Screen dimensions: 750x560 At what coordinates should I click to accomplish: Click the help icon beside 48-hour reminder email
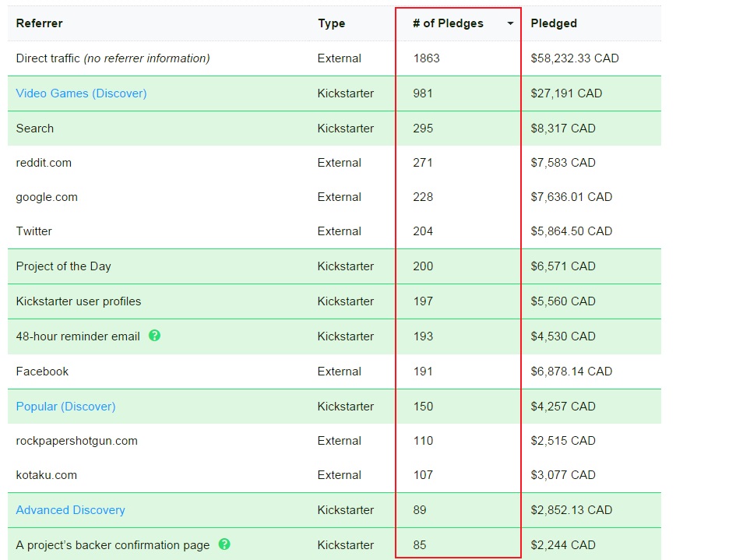pos(154,336)
